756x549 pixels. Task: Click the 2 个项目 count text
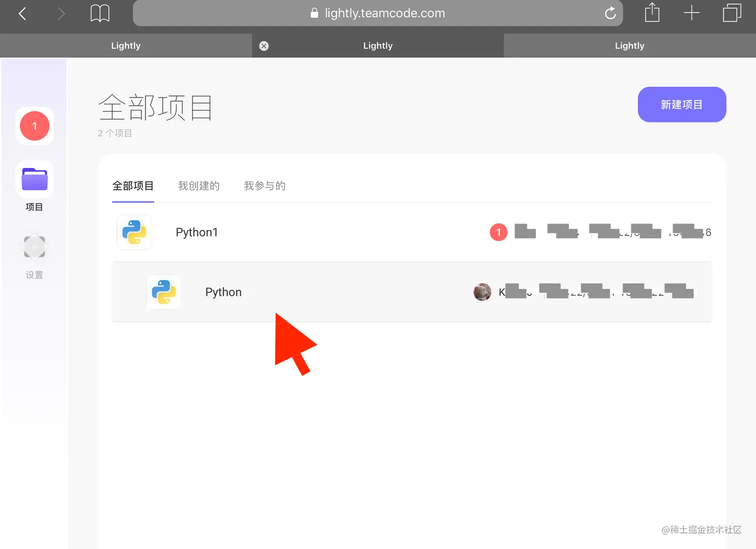pos(115,133)
